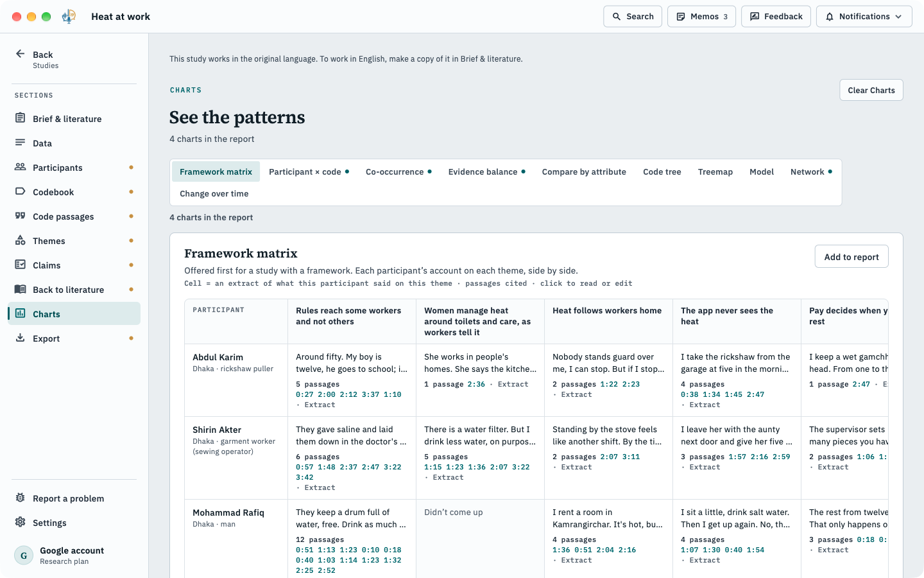The width and height of the screenshot is (924, 578).
Task: Click the Back arrow icon
Action: click(x=20, y=54)
